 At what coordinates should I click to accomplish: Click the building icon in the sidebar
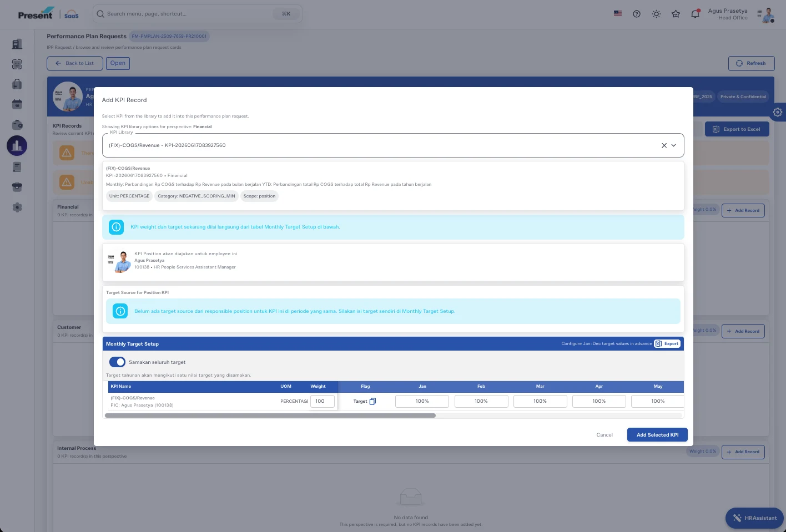point(17,44)
